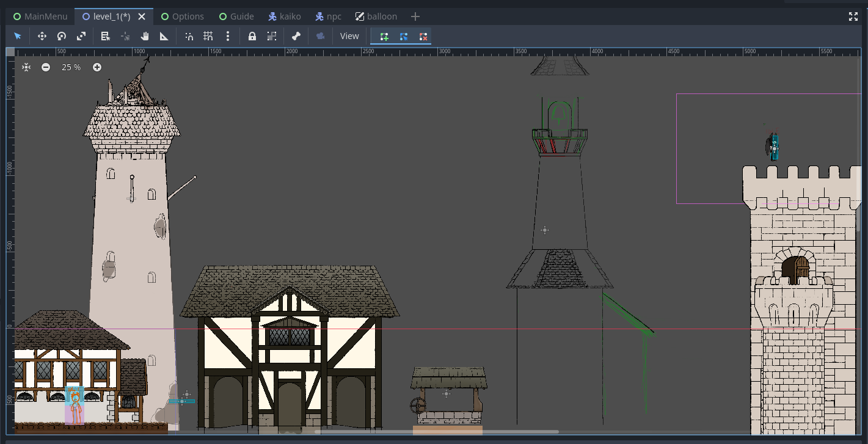Viewport: 868px width, 444px height.
Task: Switch to the Options scene tab
Action: pyautogui.click(x=182, y=16)
